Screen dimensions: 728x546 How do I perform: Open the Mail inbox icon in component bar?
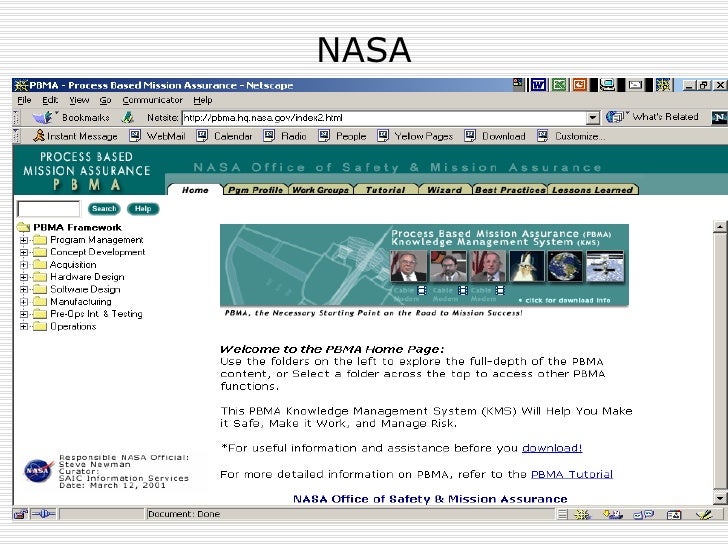point(612,514)
